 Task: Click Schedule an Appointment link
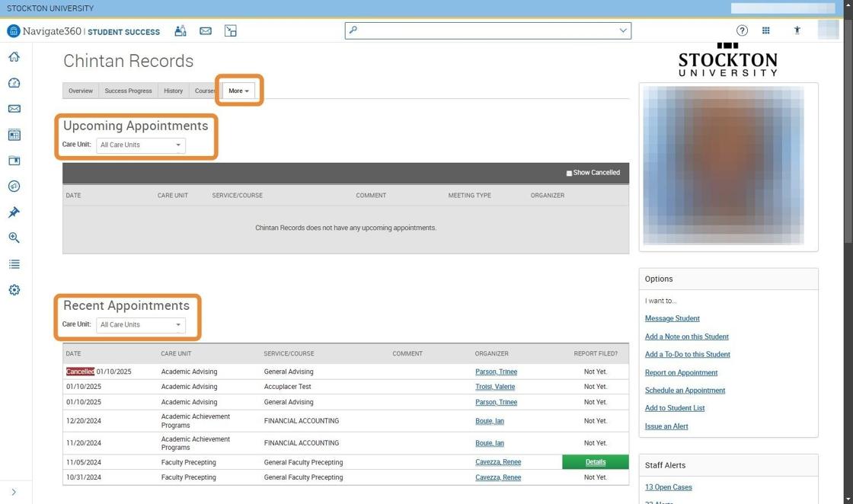point(685,391)
